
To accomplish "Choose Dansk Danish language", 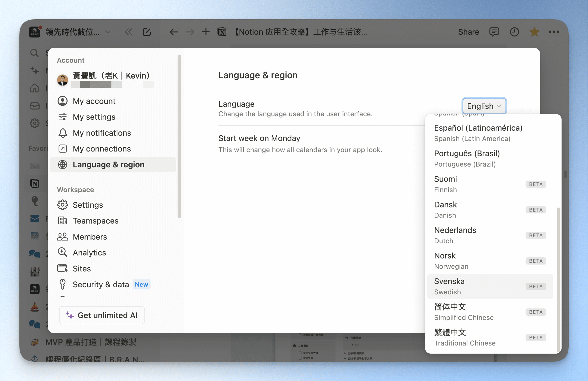I will 490,210.
